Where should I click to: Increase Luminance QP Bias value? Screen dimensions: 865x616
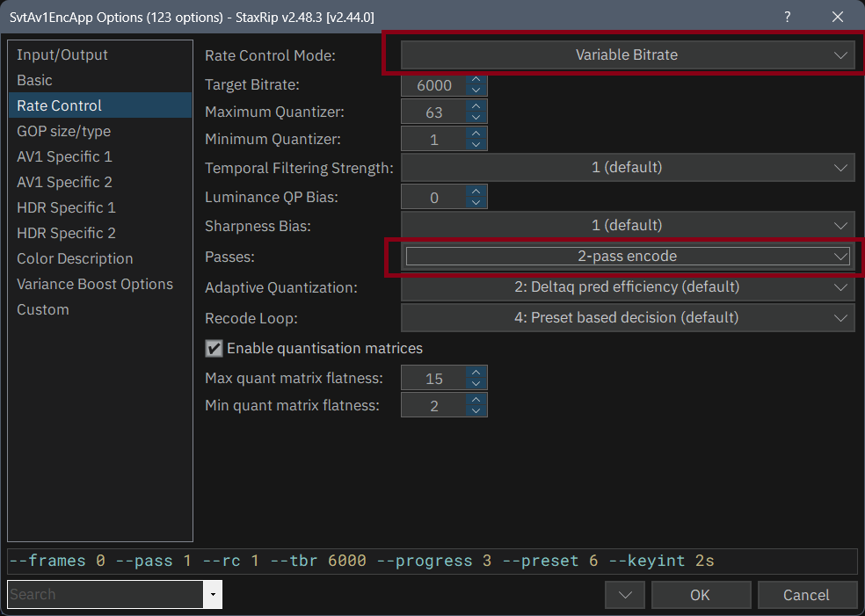click(476, 192)
